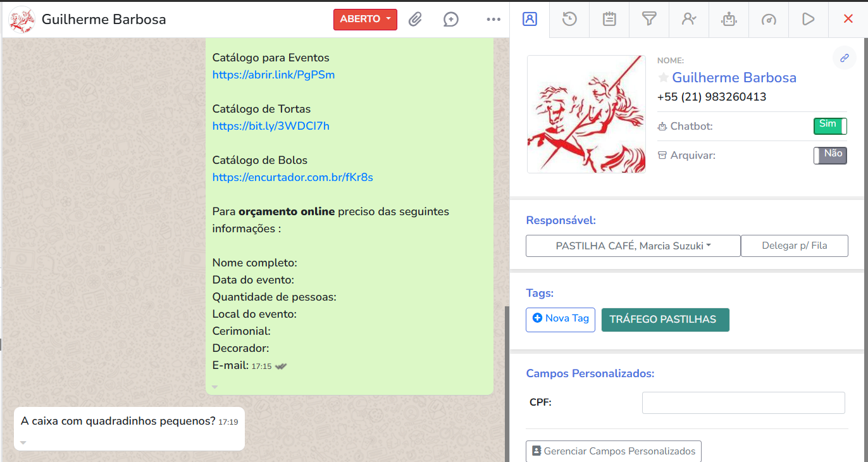Expand options arrow on quadradinhos message
Viewport: 868px width, 462px height.
[x=23, y=442]
